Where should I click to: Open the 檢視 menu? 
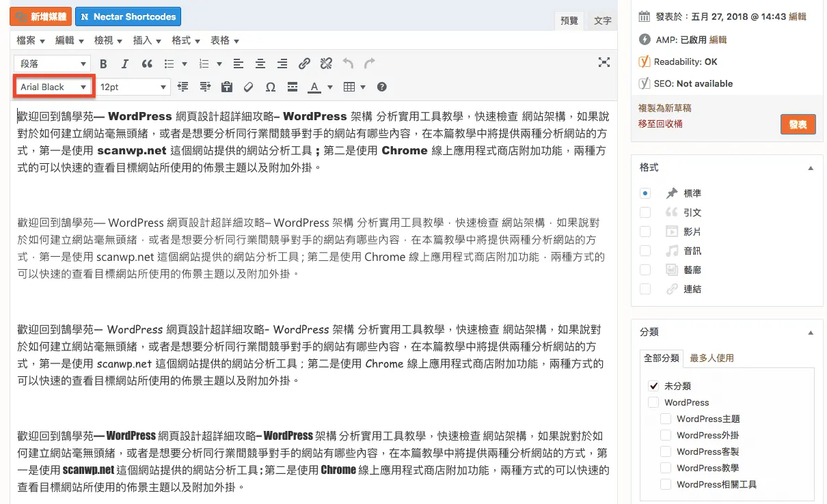coord(109,40)
